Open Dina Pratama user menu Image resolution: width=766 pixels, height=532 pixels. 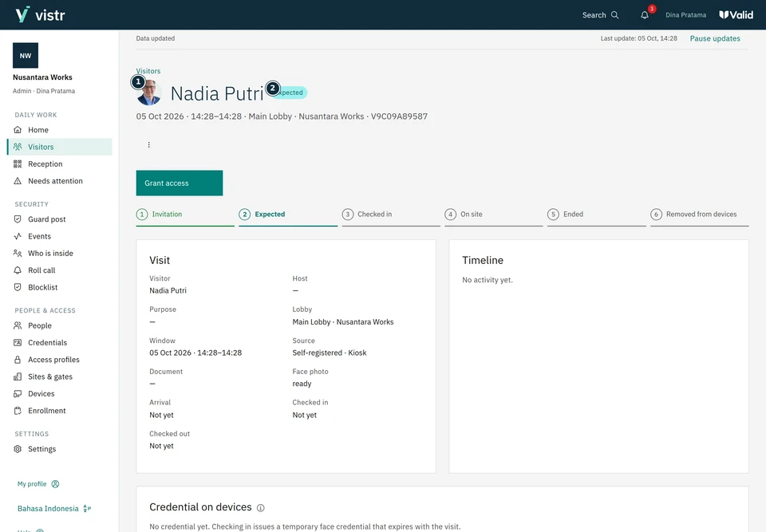pos(685,15)
